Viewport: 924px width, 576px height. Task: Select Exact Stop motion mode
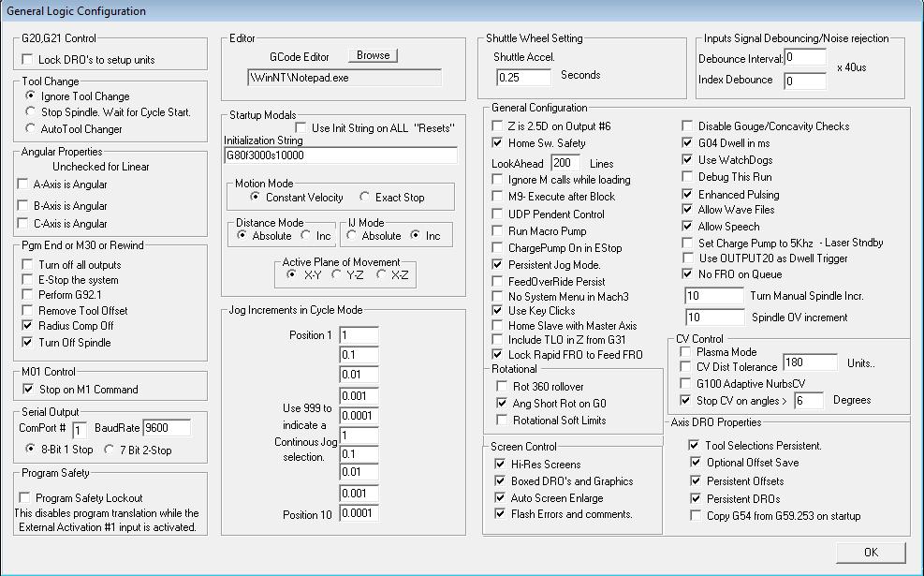point(365,197)
